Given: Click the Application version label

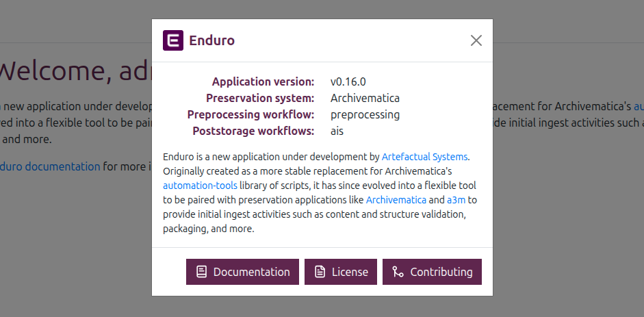Looking at the screenshot, I should pyautogui.click(x=263, y=81).
